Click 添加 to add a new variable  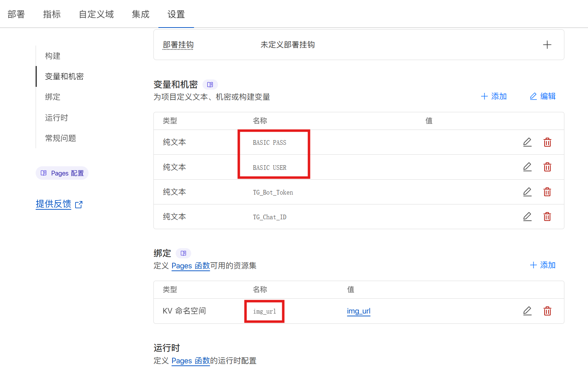click(x=494, y=96)
